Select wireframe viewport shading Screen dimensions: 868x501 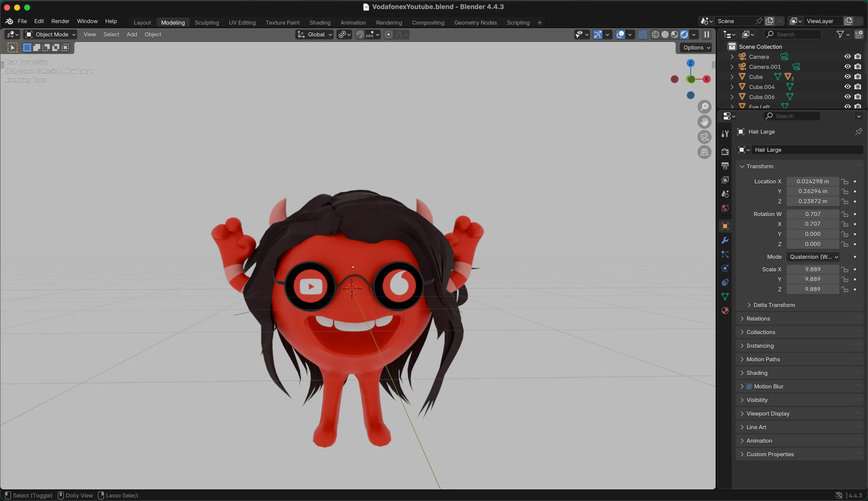click(x=656, y=34)
